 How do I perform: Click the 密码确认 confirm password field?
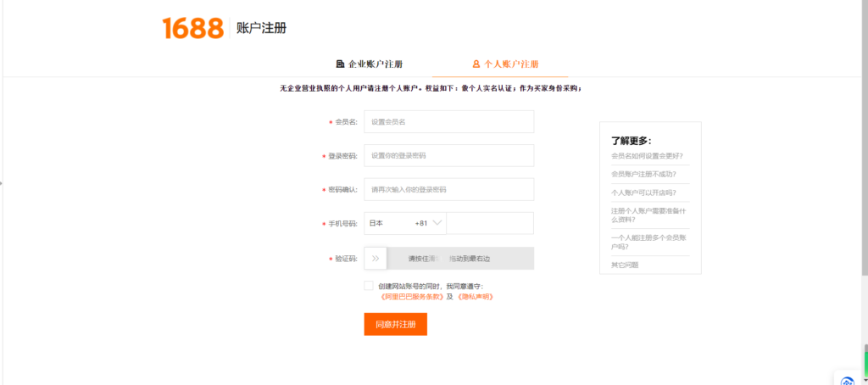pos(449,189)
